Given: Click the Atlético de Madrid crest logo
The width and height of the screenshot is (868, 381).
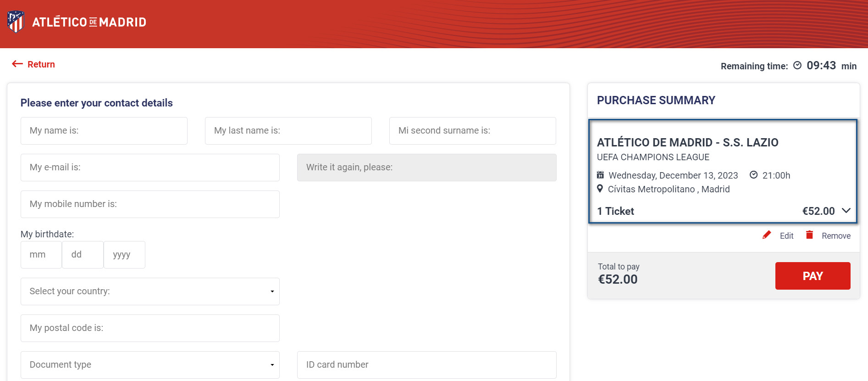Looking at the screenshot, I should click(x=16, y=22).
